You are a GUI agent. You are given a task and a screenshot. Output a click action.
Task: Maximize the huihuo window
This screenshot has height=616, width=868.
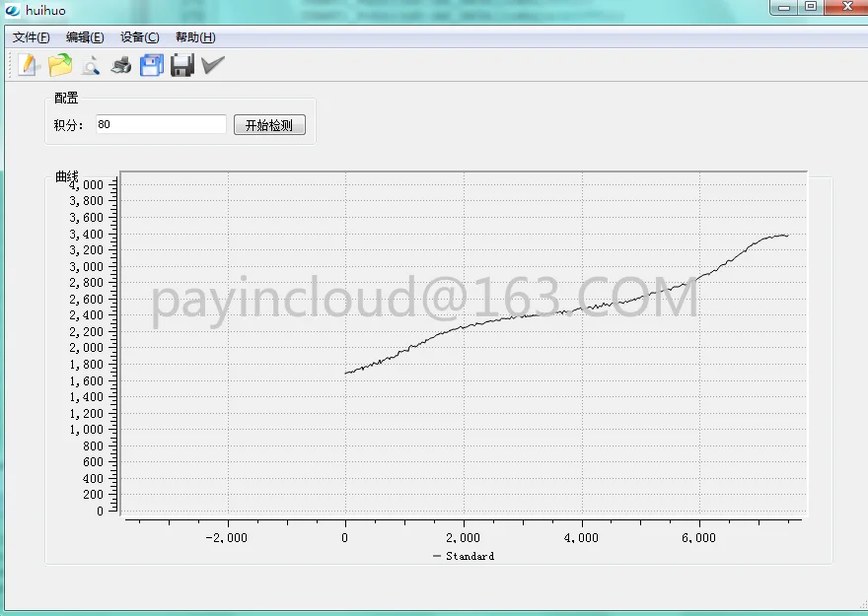click(x=811, y=7)
